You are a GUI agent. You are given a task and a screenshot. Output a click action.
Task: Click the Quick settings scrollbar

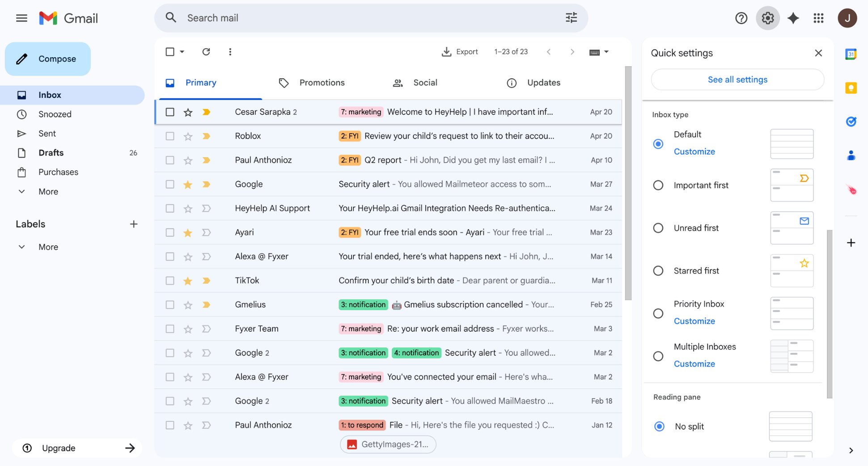tap(830, 314)
